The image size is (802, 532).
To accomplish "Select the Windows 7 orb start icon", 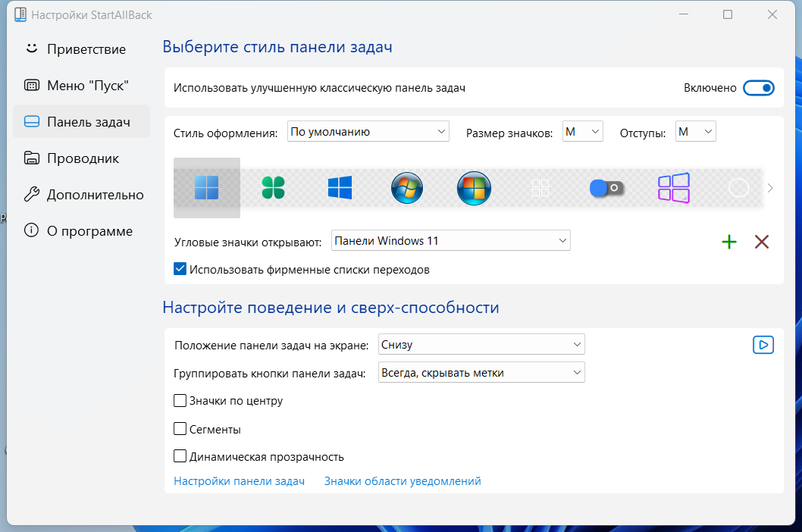I will click(x=406, y=188).
